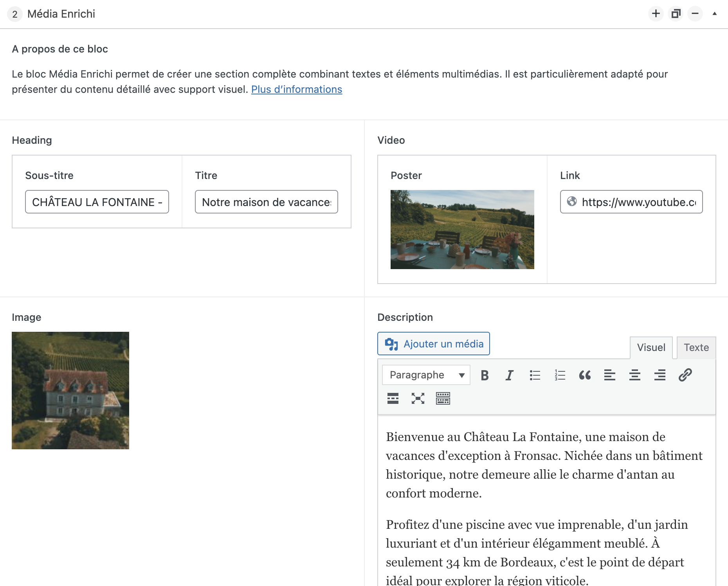Select the Visuel editor tab
The height and width of the screenshot is (586, 728).
[651, 347]
